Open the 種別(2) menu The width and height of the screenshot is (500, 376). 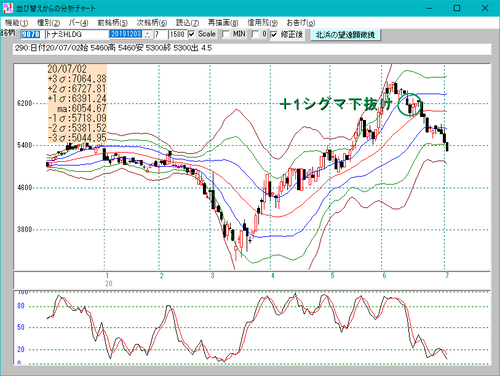(x=48, y=23)
